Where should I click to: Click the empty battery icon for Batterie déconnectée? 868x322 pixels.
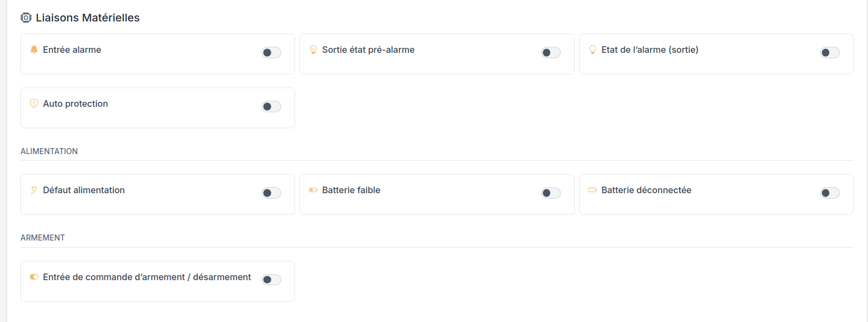coord(593,190)
